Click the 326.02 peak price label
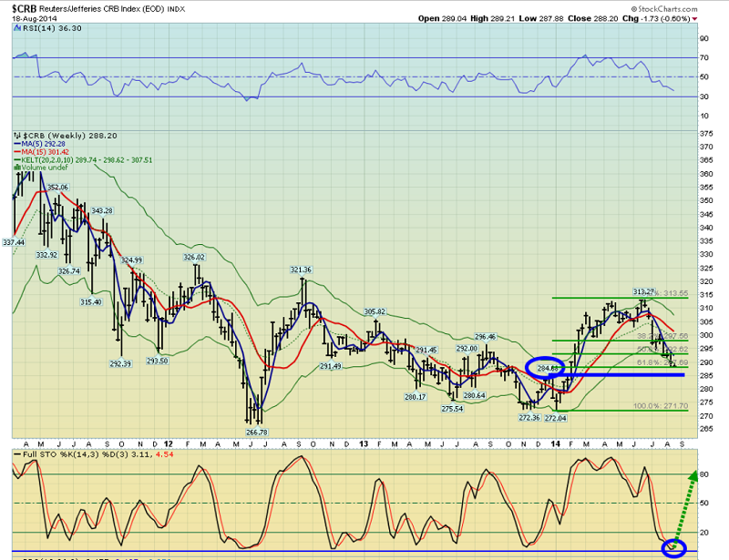 [194, 257]
